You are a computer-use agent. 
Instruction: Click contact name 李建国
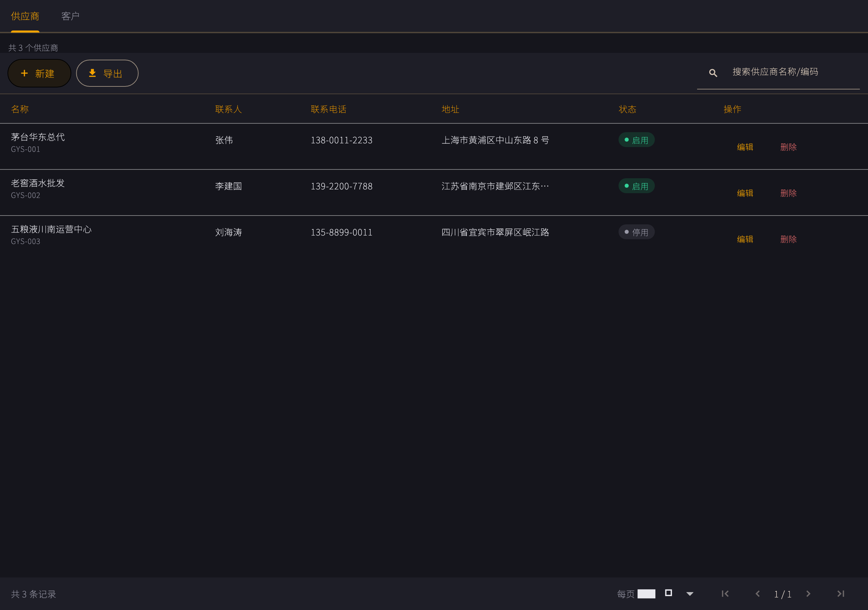228,186
